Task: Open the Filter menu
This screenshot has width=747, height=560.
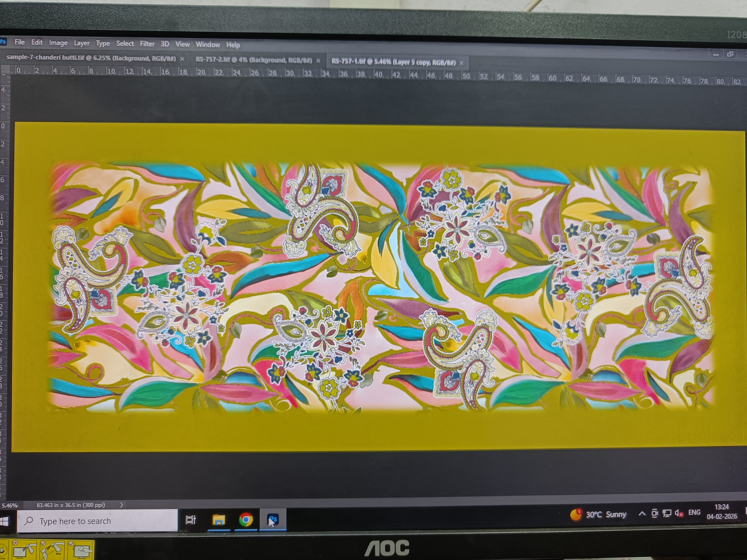Action: pos(147,44)
